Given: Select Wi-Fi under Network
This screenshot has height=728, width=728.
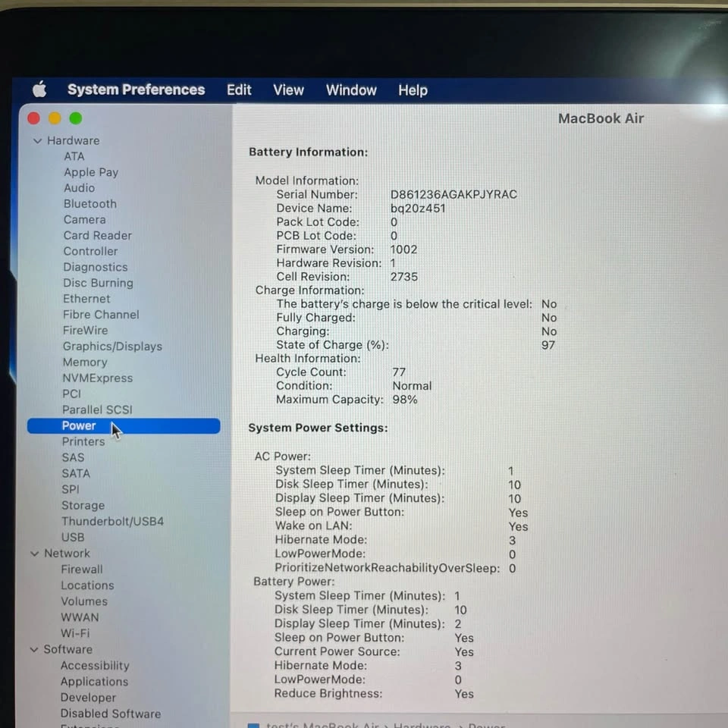Looking at the screenshot, I should point(75,633).
